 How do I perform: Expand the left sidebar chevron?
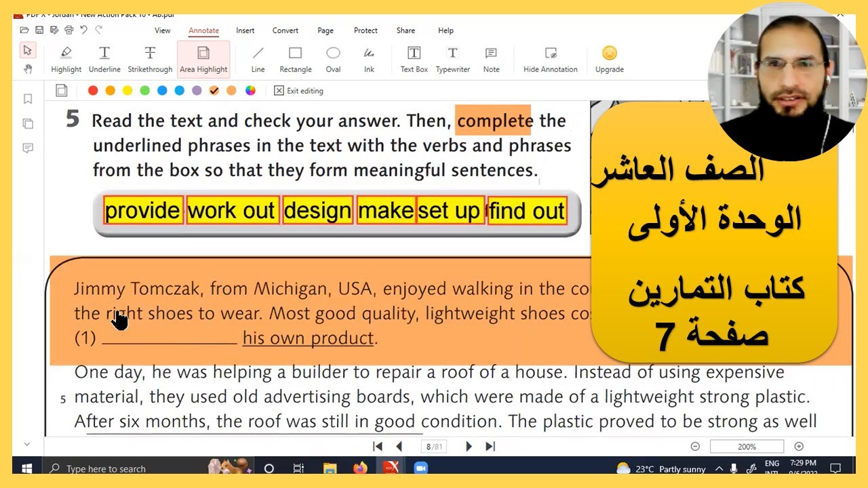coord(27,445)
